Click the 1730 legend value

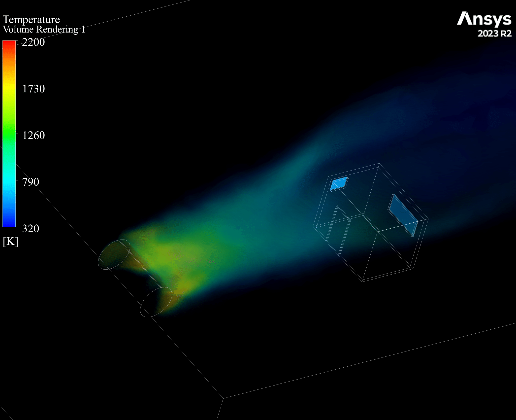pyautogui.click(x=33, y=89)
